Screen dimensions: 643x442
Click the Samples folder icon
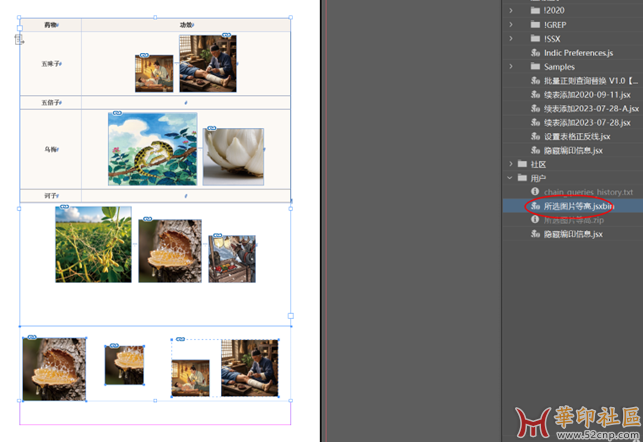pos(535,66)
